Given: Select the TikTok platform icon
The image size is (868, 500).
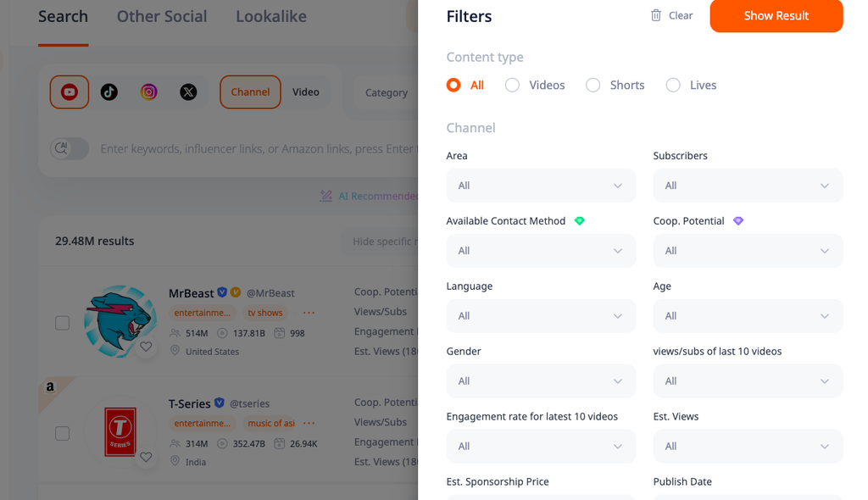Looking at the screenshot, I should [x=109, y=92].
